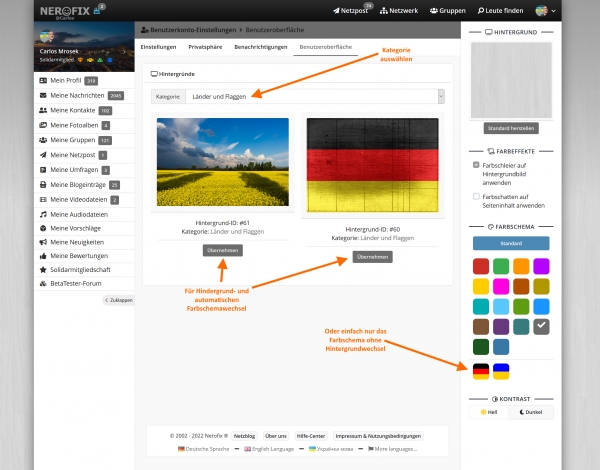Viewport: 600px width, 470px height.
Task: Switch to the Privatsphäre tab
Action: click(205, 47)
